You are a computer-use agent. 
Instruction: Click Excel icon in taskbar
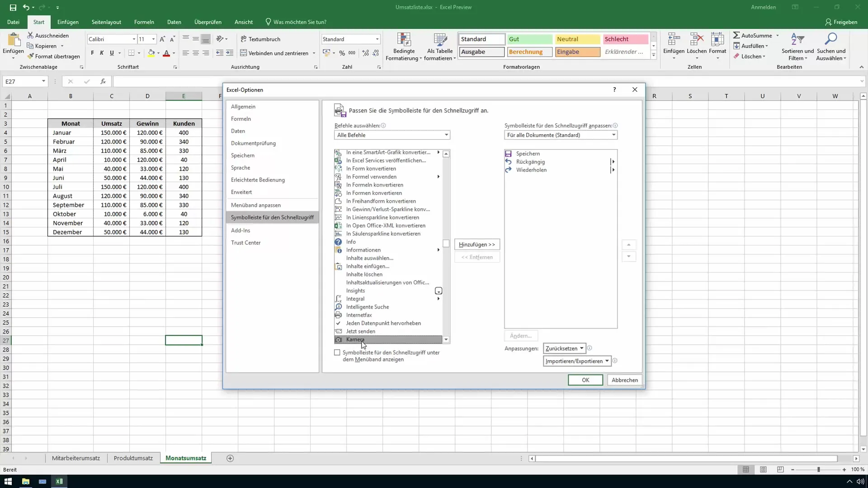click(x=59, y=481)
